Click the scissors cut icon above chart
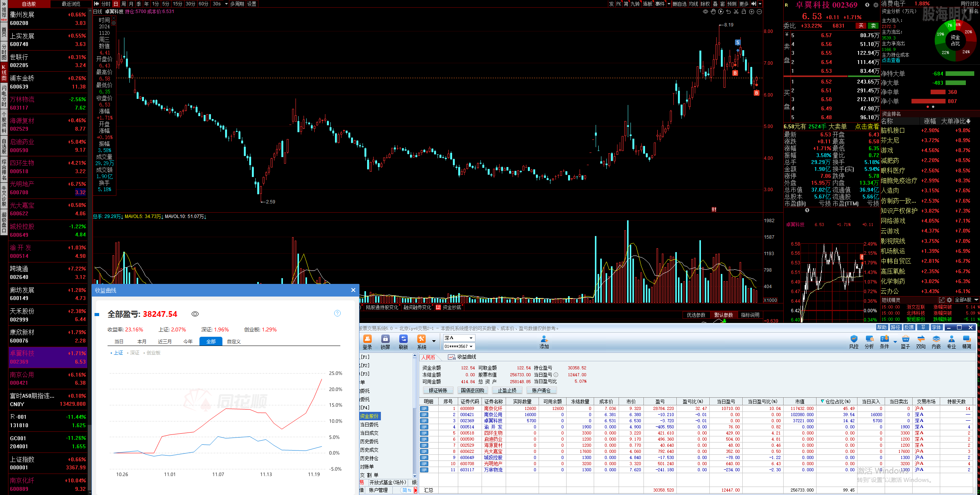This screenshot has width=980, height=495. pos(736,12)
